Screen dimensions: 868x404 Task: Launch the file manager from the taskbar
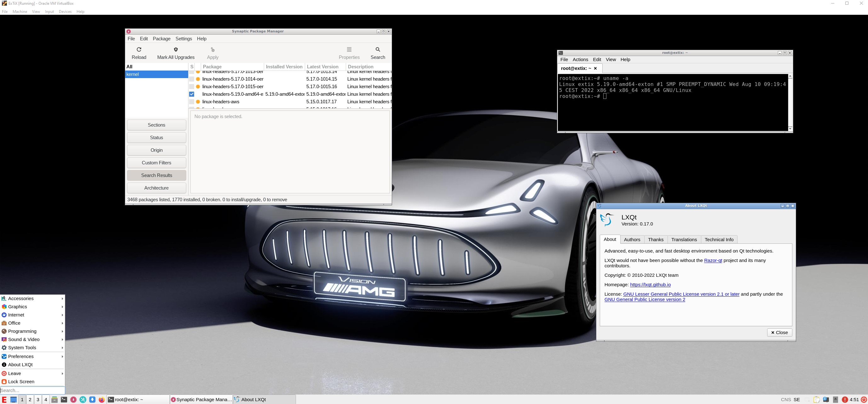(55, 400)
